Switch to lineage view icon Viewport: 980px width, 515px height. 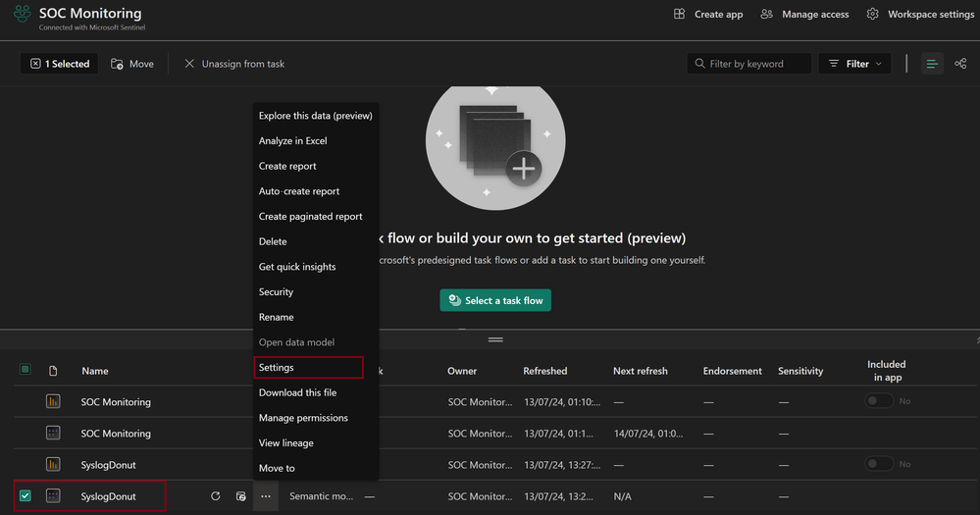[960, 64]
